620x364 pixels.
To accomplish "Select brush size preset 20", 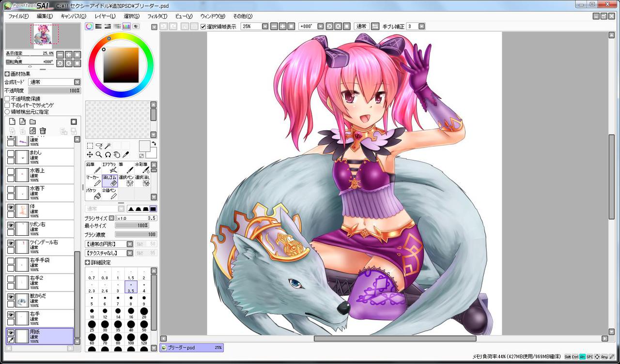I will [144, 312].
